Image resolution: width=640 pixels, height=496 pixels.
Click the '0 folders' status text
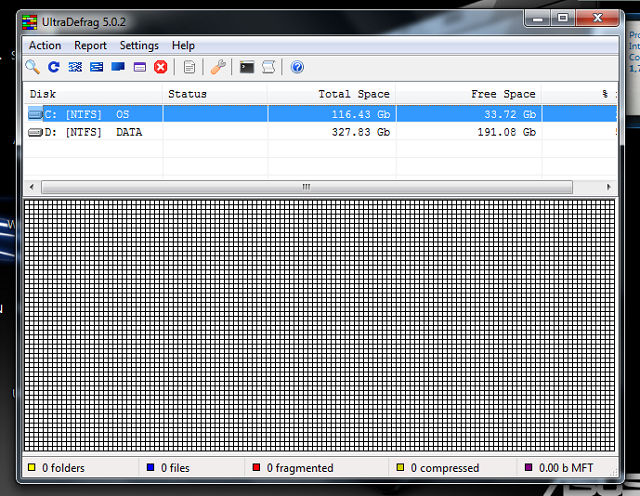pos(63,468)
